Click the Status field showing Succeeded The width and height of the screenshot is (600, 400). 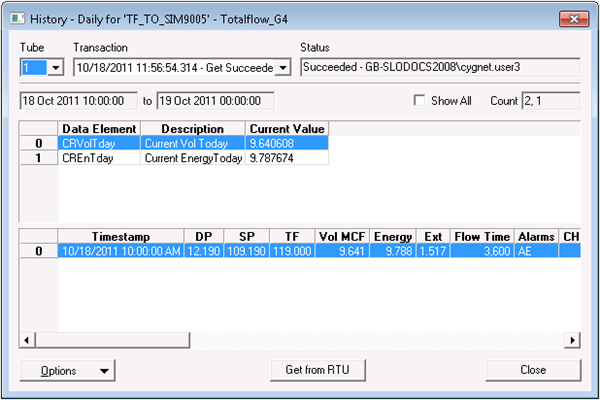point(440,67)
